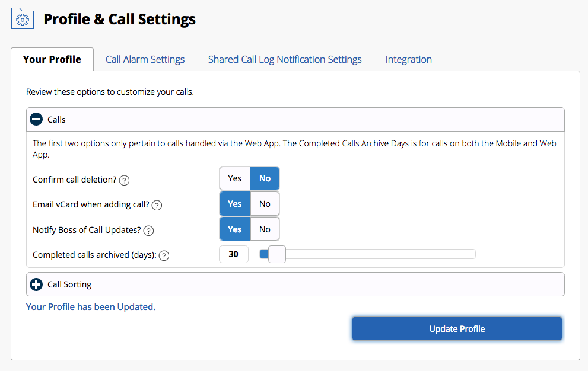Image resolution: width=588 pixels, height=371 pixels.
Task: Go to the Integration tab
Action: pyautogui.click(x=408, y=59)
